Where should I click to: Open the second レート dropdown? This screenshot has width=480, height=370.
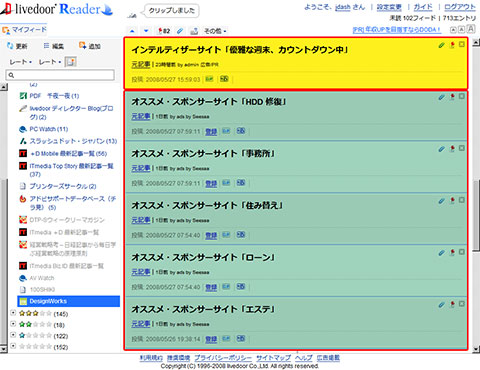[50, 62]
